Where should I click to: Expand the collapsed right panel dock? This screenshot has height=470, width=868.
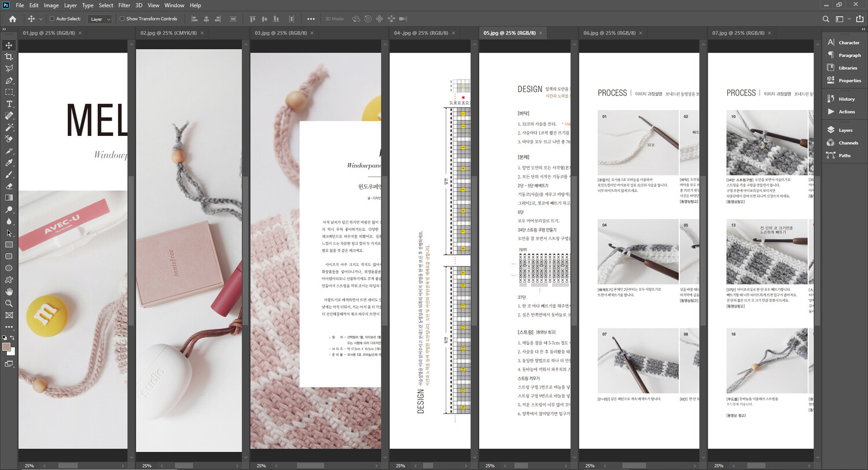pyautogui.click(x=862, y=28)
